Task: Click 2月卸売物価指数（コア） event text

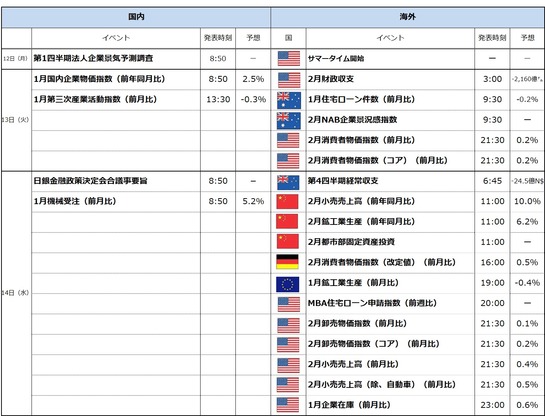Action: coord(373,344)
